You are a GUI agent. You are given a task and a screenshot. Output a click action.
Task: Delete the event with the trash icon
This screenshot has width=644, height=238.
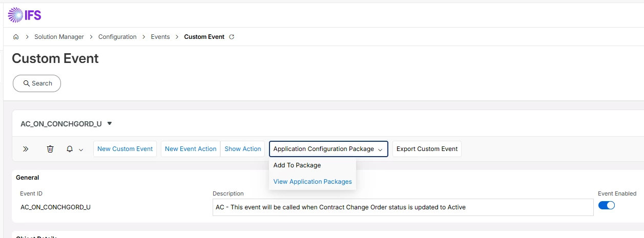[x=50, y=149]
